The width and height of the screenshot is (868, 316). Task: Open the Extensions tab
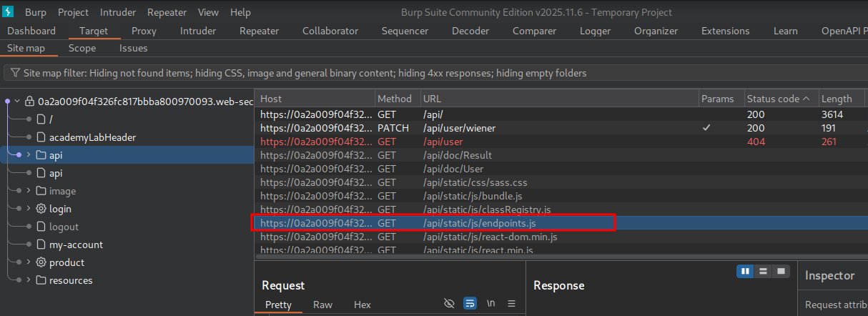(726, 31)
